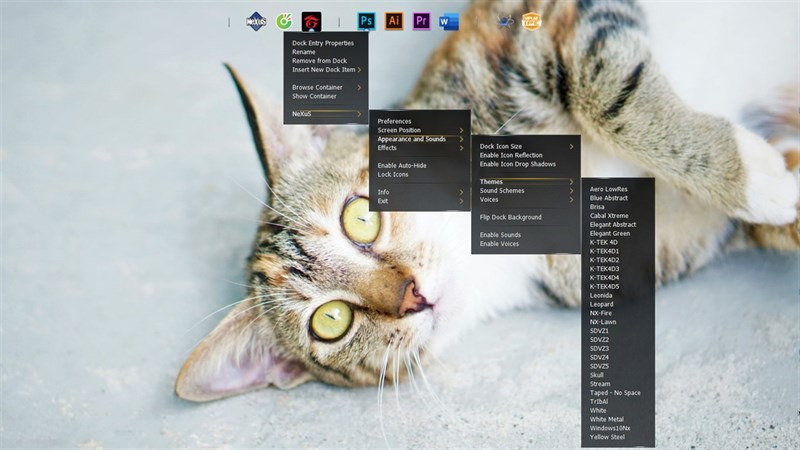Viewport: 800px width, 450px height.
Task: Click the orange hexagon badge dock icon
Action: (531, 21)
